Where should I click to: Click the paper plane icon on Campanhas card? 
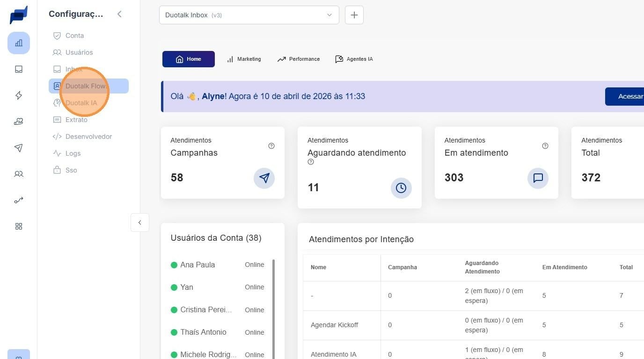coord(264,178)
